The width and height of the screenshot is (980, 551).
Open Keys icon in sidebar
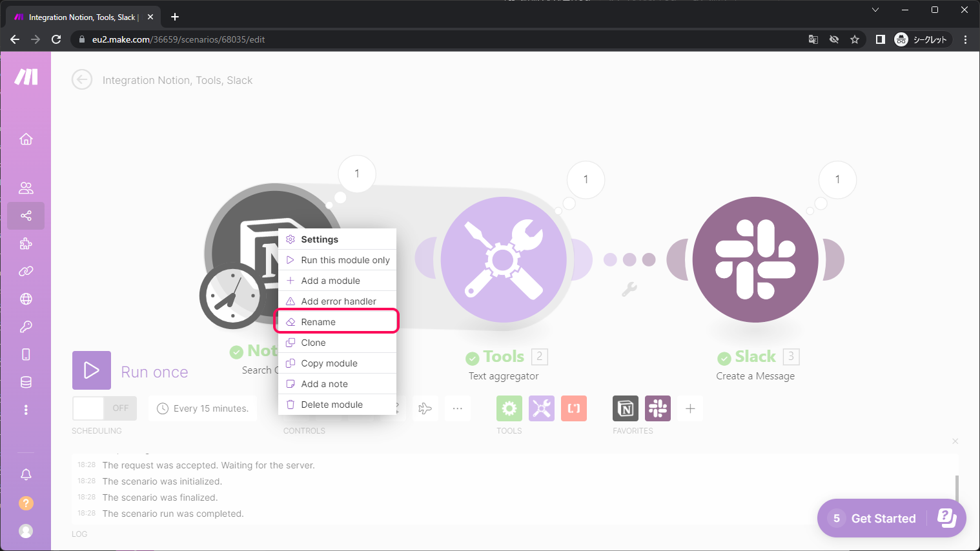point(26,326)
